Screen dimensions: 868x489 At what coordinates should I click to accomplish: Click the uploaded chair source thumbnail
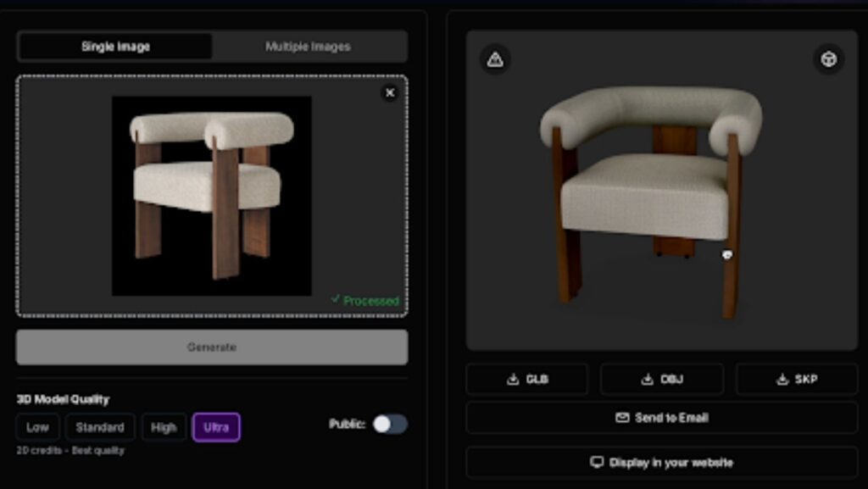[212, 195]
